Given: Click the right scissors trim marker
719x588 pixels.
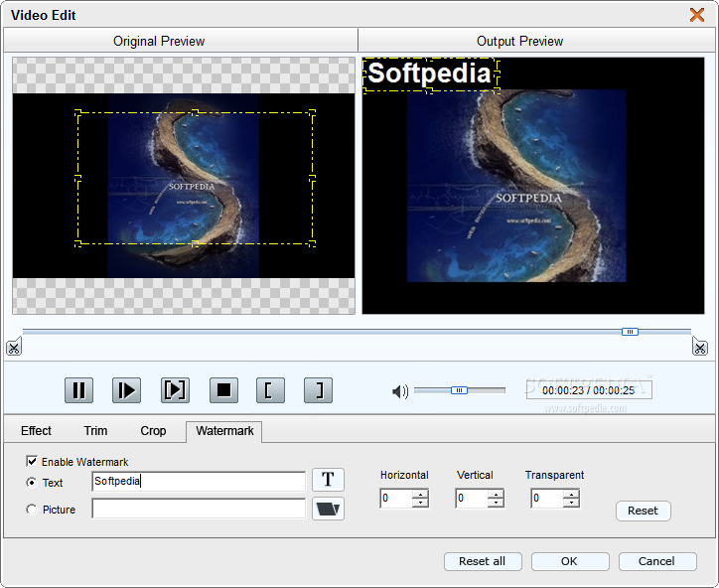Looking at the screenshot, I should (700, 347).
